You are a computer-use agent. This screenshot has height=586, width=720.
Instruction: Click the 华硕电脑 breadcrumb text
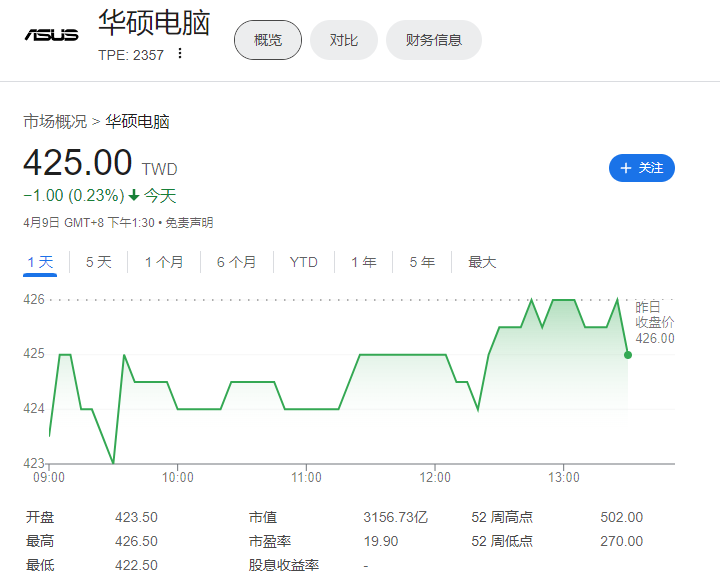click(x=137, y=122)
